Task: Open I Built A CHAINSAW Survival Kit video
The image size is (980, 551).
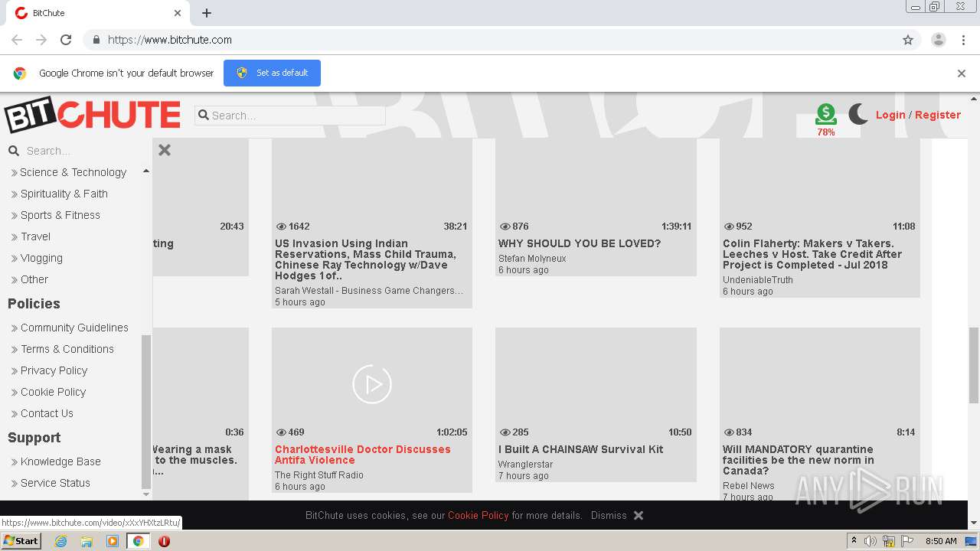Action: click(580, 449)
